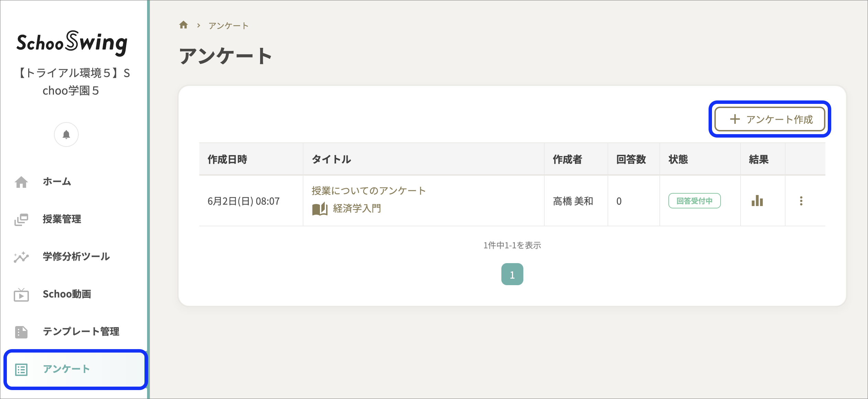
Task: Click the 作成日時 column header
Action: (228, 159)
